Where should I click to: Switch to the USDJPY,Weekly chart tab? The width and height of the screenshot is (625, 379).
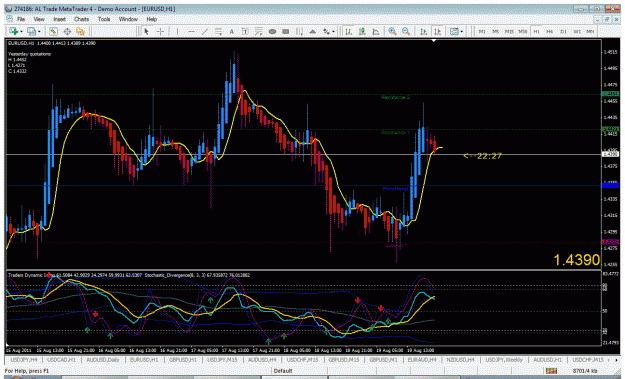pos(504,360)
